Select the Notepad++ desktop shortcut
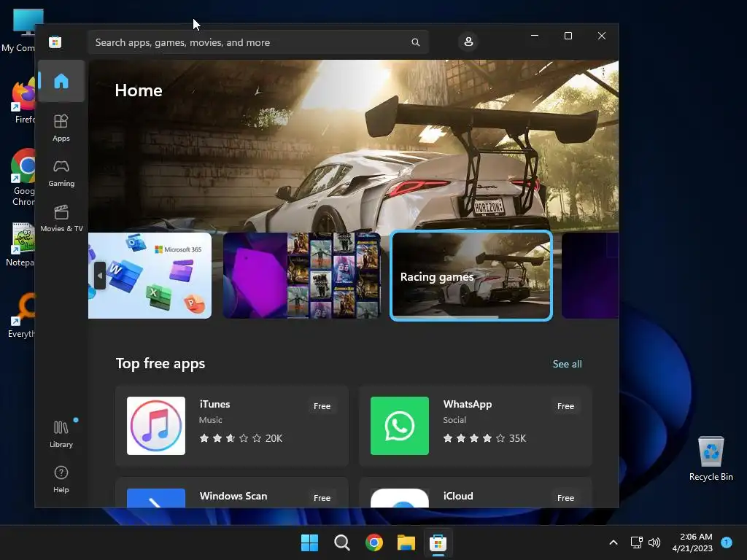The width and height of the screenshot is (747, 560). tap(20, 245)
